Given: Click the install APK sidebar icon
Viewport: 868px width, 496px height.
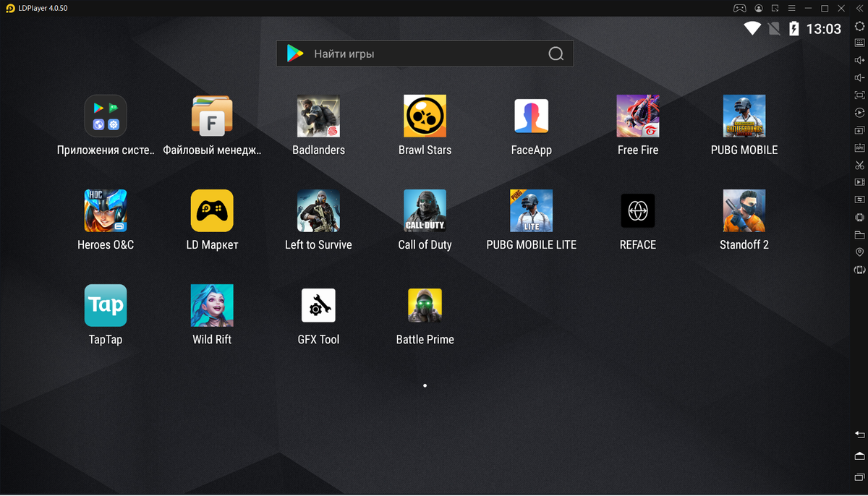Looking at the screenshot, I should tap(859, 147).
